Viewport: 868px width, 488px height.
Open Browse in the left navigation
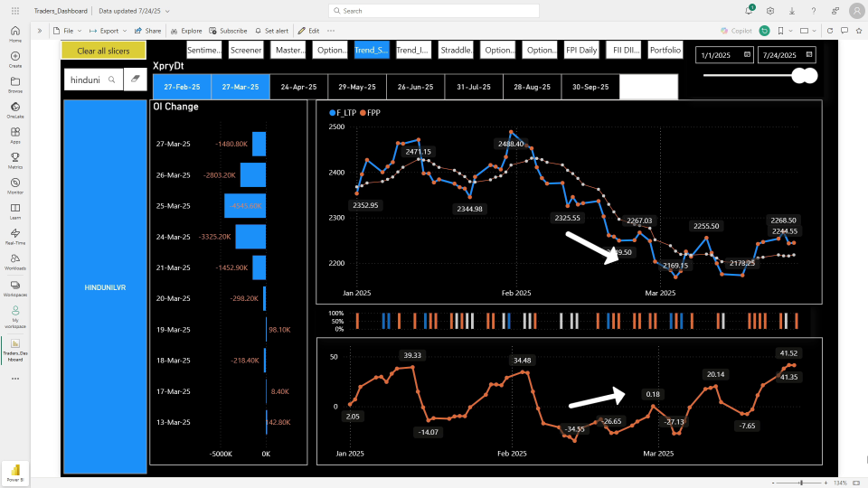pyautogui.click(x=15, y=85)
